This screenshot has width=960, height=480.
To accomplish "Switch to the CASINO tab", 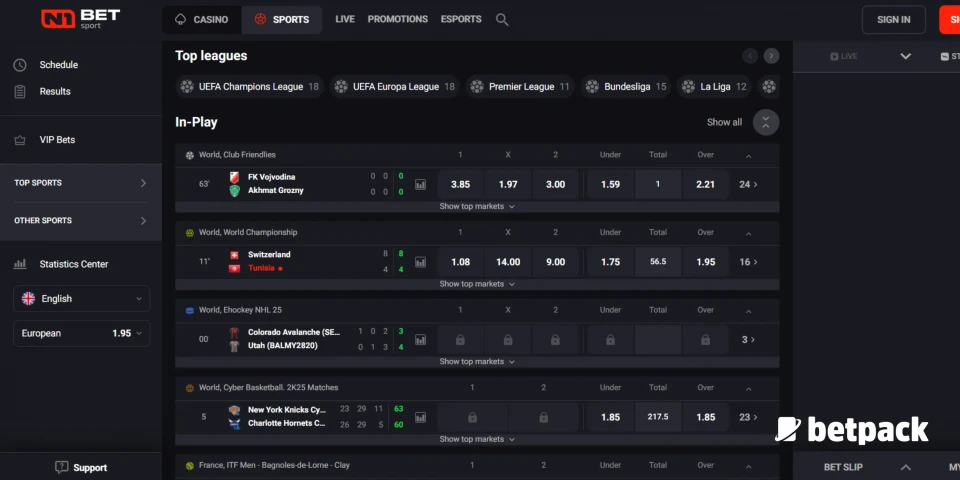I will [x=201, y=20].
